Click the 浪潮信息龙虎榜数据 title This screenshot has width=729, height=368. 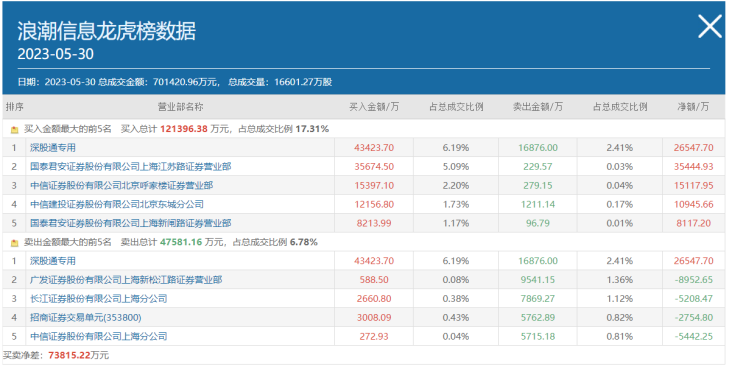pos(106,31)
